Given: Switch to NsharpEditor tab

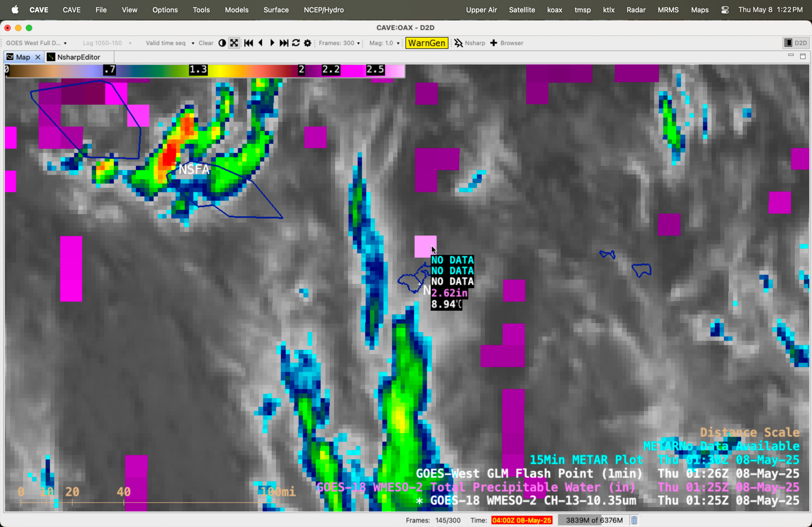Looking at the screenshot, I should (x=79, y=57).
